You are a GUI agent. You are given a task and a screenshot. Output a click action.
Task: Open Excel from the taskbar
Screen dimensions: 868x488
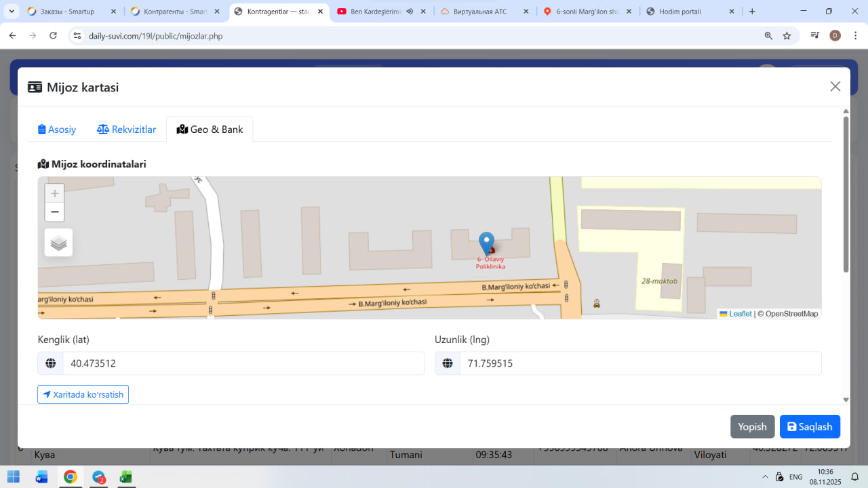pyautogui.click(x=125, y=476)
